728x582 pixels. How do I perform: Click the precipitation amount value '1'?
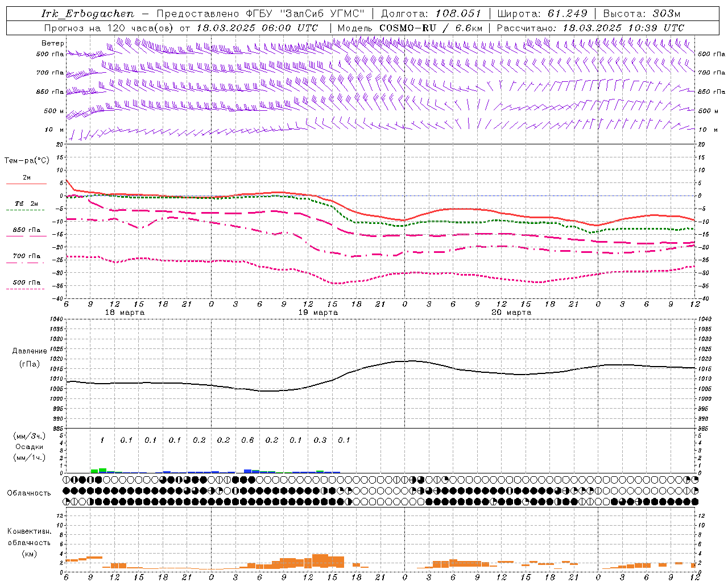tap(102, 440)
